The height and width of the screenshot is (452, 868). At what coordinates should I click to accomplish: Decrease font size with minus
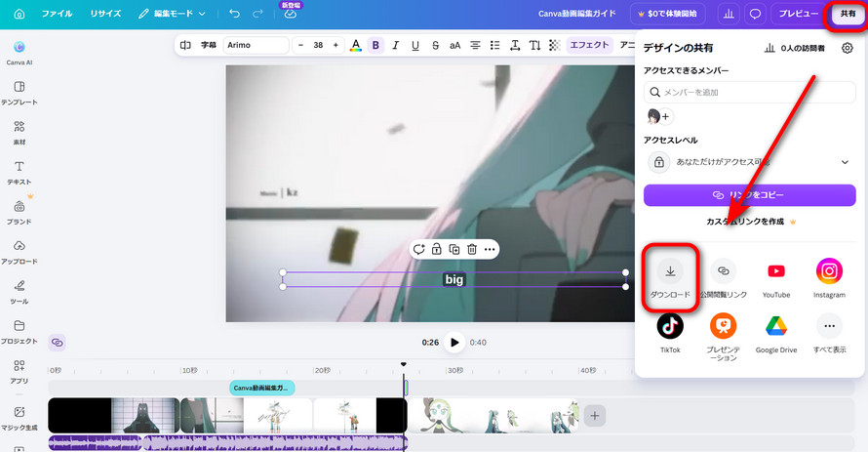pos(300,45)
